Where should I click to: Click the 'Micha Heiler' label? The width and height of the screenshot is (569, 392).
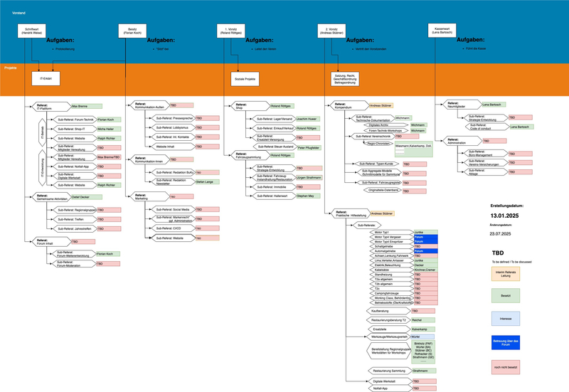(x=109, y=129)
